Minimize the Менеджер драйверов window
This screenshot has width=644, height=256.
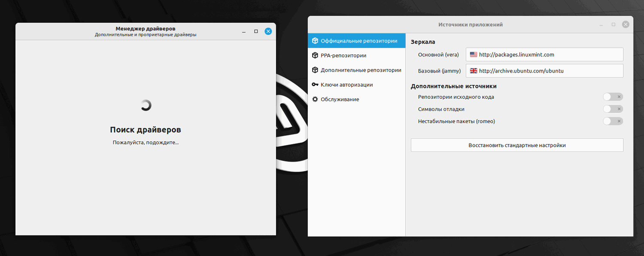244,31
